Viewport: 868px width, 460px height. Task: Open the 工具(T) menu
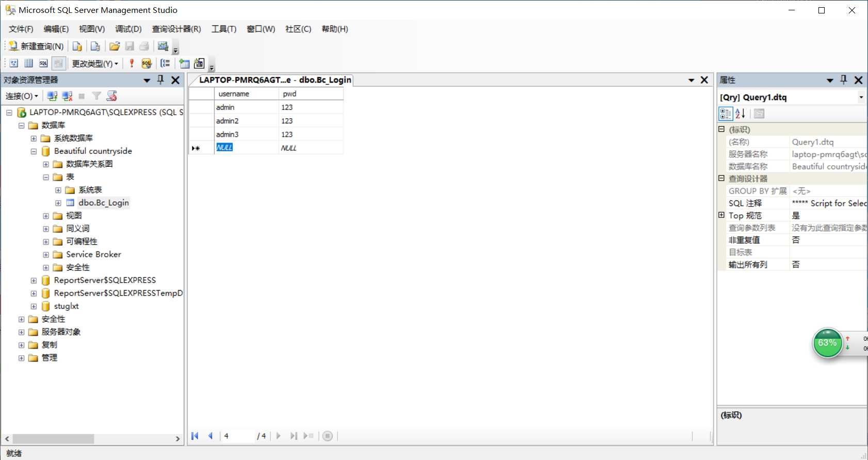click(x=224, y=29)
